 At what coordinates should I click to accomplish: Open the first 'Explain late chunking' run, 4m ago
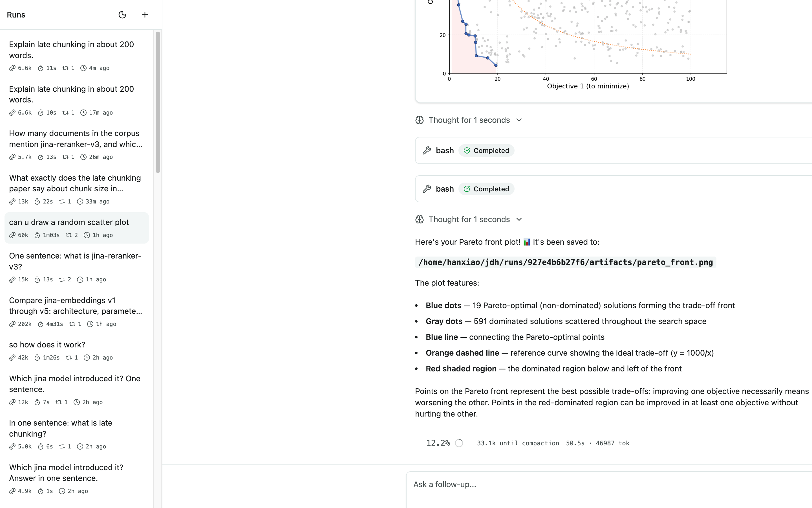coord(76,55)
